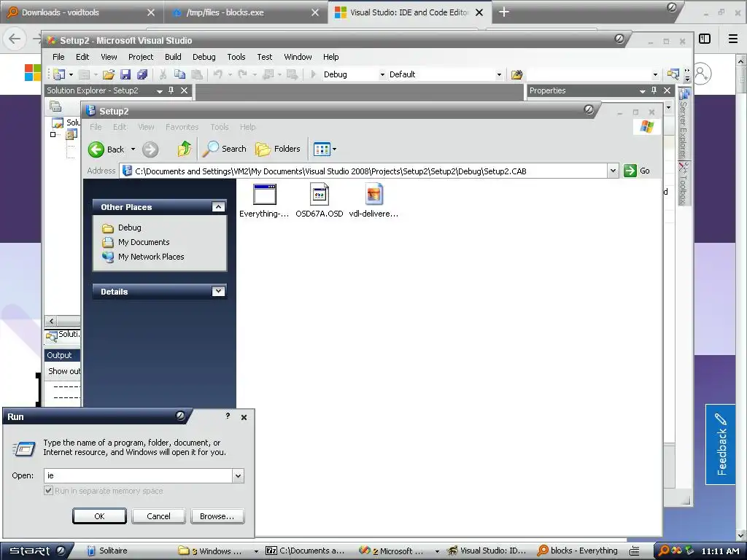The image size is (747, 560).
Task: Click the Save icon in Visual Studio toolbar
Action: [125, 74]
